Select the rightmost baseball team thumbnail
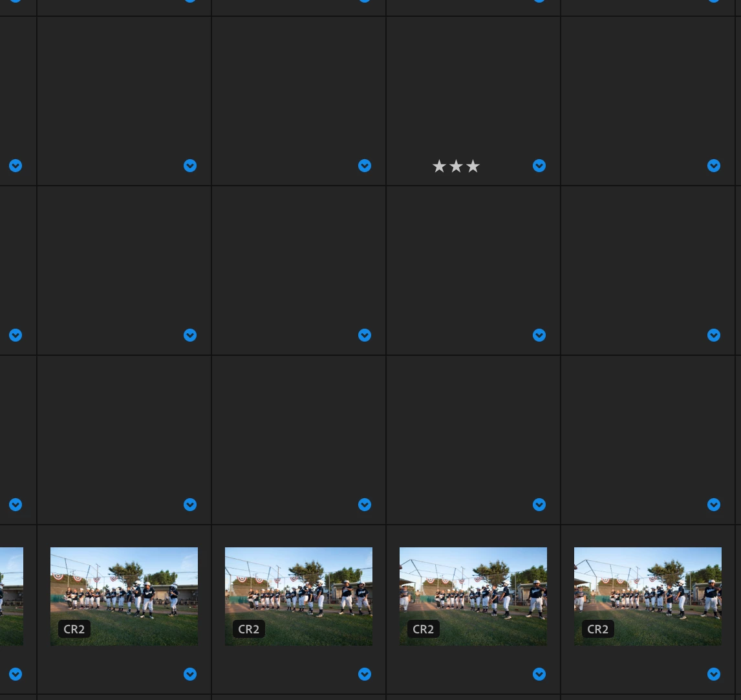The height and width of the screenshot is (700, 741). [x=648, y=596]
